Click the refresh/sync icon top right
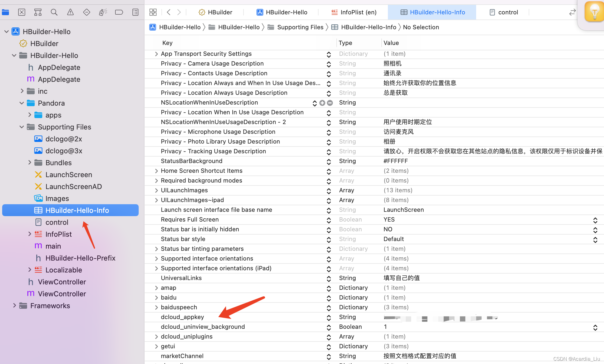Screen dimensions: 604x364 (x=572, y=12)
